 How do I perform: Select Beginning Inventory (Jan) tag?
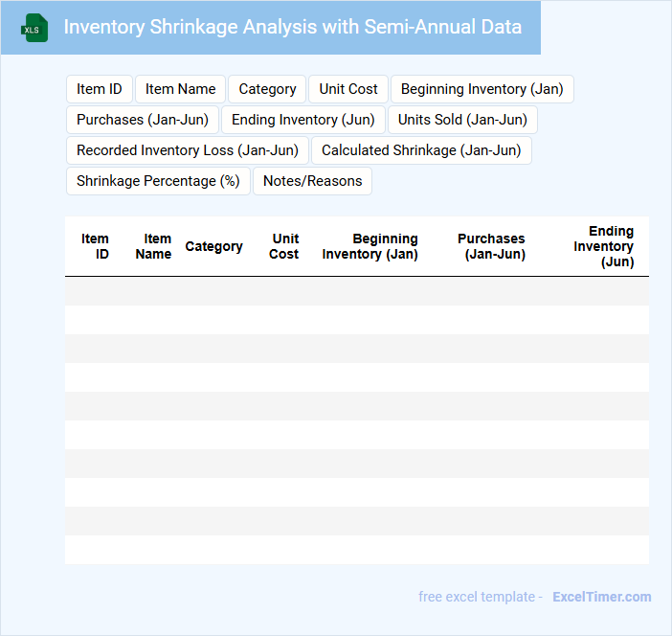482,89
